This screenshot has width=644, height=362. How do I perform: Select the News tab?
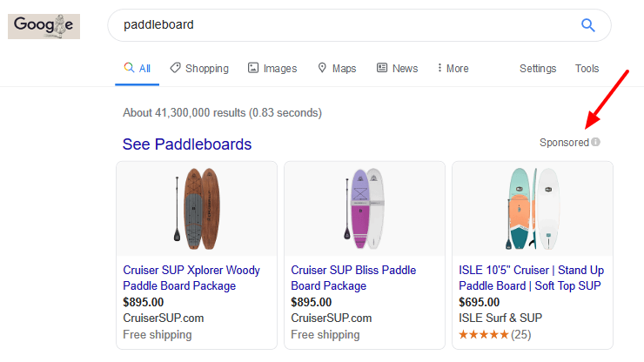pos(397,69)
